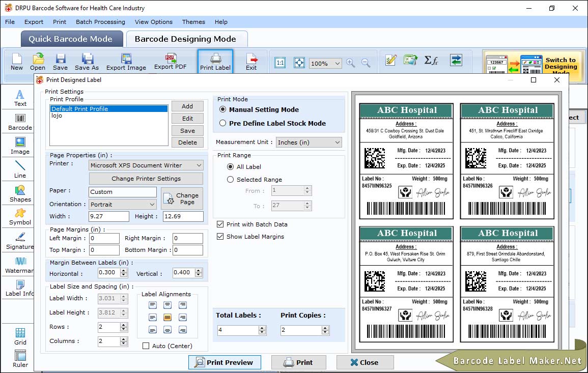Click the Excel import toolbar icon
Image resolution: width=588 pixels, height=373 pixels.
point(411,60)
